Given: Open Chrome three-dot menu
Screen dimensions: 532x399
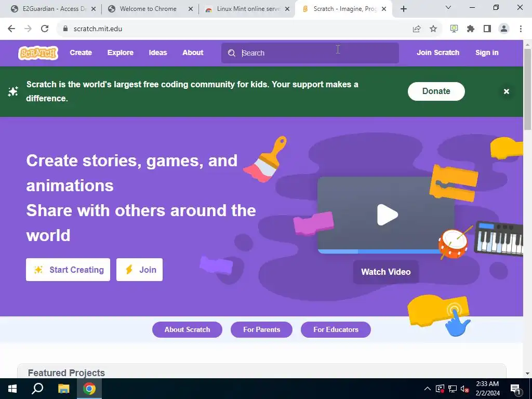Looking at the screenshot, I should pos(521,29).
